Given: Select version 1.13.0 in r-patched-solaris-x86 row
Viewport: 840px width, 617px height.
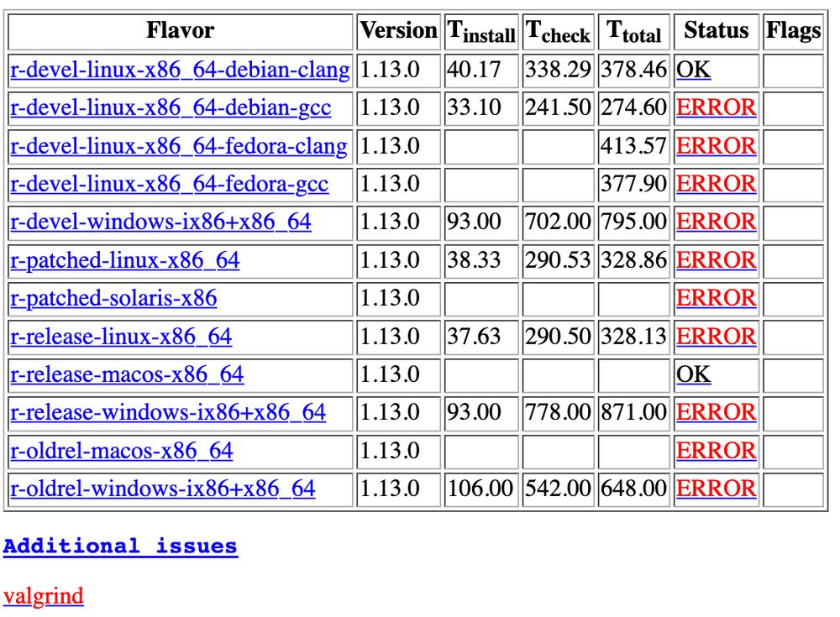Looking at the screenshot, I should 390,298.
